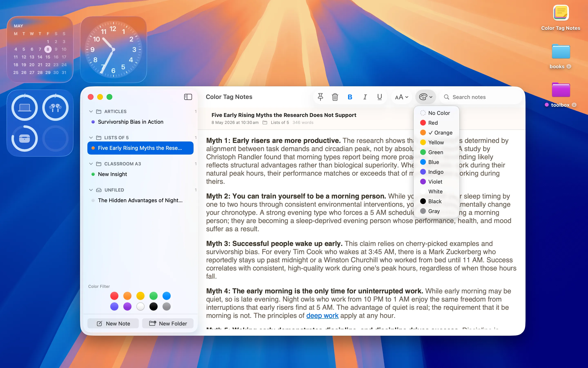Click the CLASSROOM A3 folder icon
Viewport: 588px width, 368px height.
(x=99, y=164)
